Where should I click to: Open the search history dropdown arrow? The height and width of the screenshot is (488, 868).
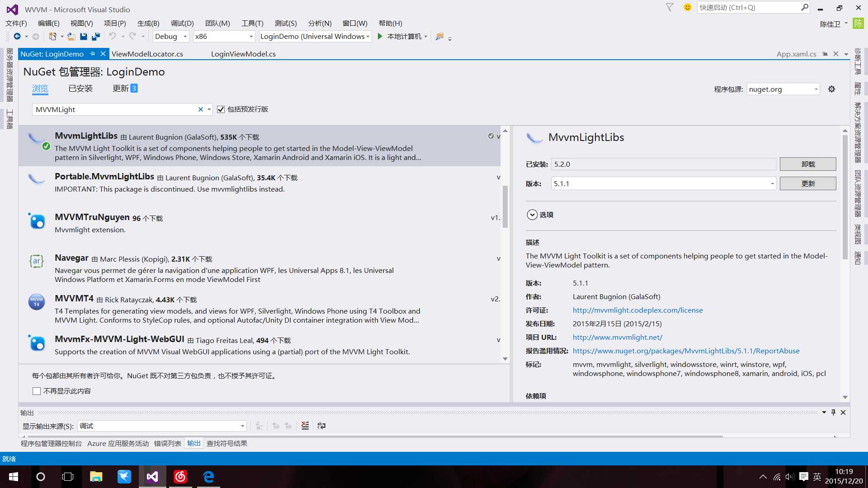click(x=209, y=109)
